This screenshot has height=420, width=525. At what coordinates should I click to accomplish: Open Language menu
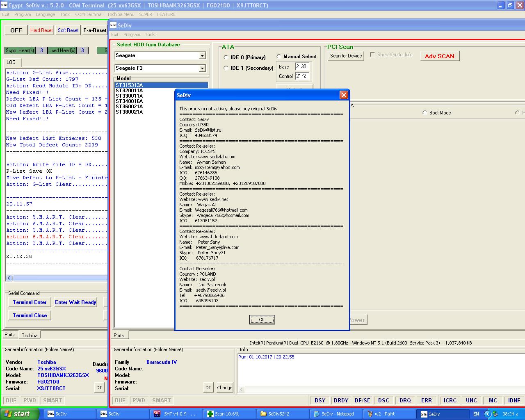tap(45, 14)
